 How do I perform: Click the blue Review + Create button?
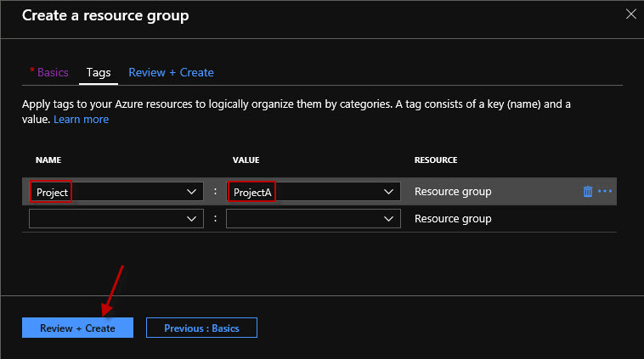point(77,328)
